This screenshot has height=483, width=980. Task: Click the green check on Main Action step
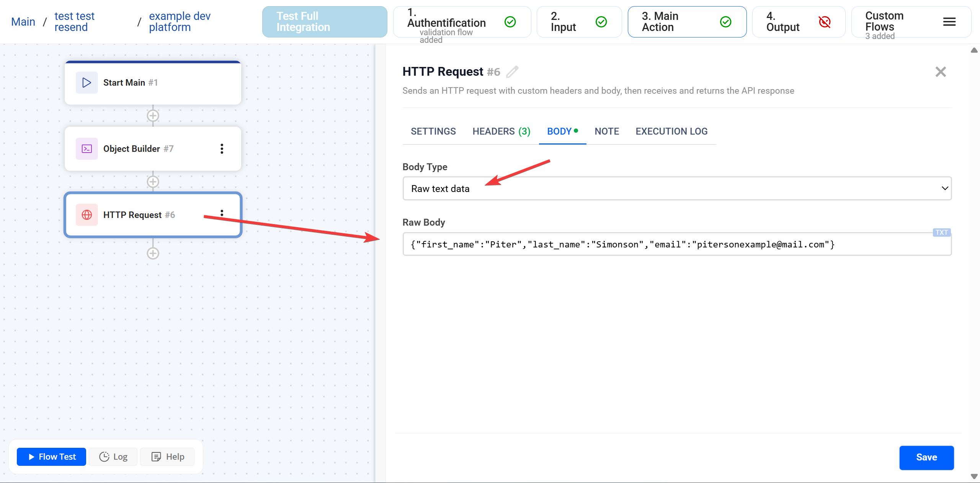pyautogui.click(x=726, y=22)
